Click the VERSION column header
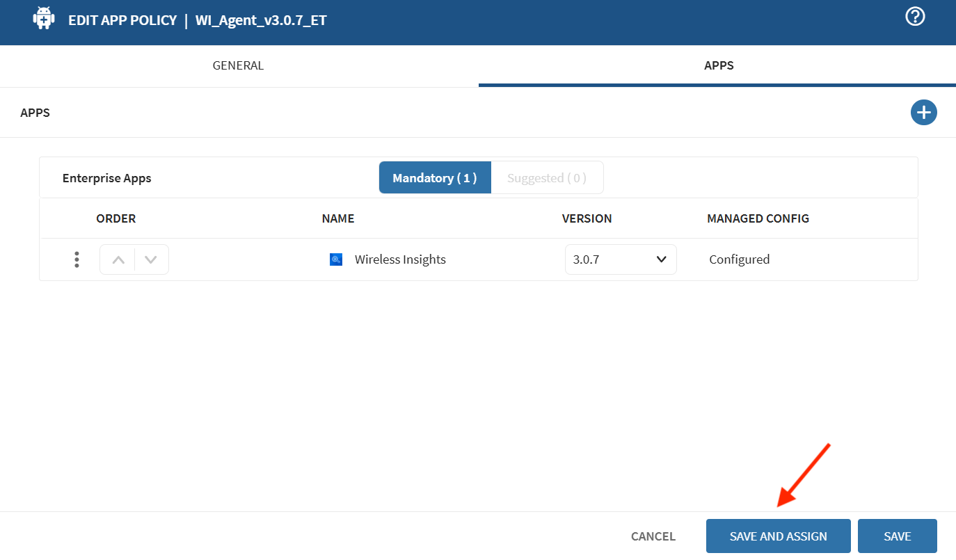Image resolution: width=956 pixels, height=560 pixels. [587, 218]
